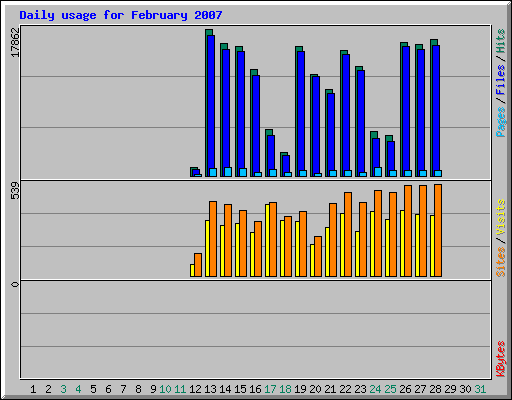The width and height of the screenshot is (512, 400).
Task: Click green weekend day label 3
Action: coord(63,389)
